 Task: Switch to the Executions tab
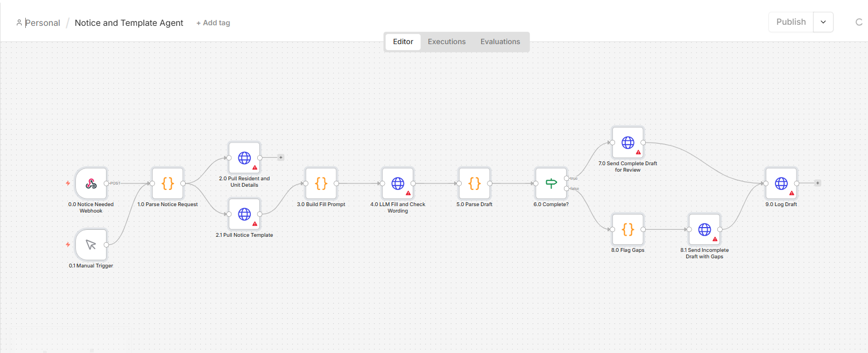pyautogui.click(x=447, y=42)
